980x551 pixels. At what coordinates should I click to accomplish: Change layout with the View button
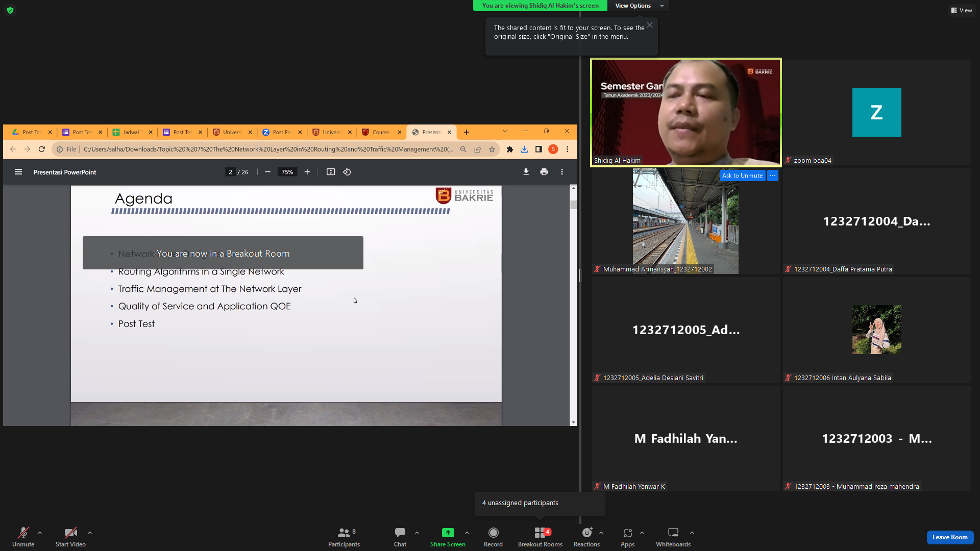point(961,10)
